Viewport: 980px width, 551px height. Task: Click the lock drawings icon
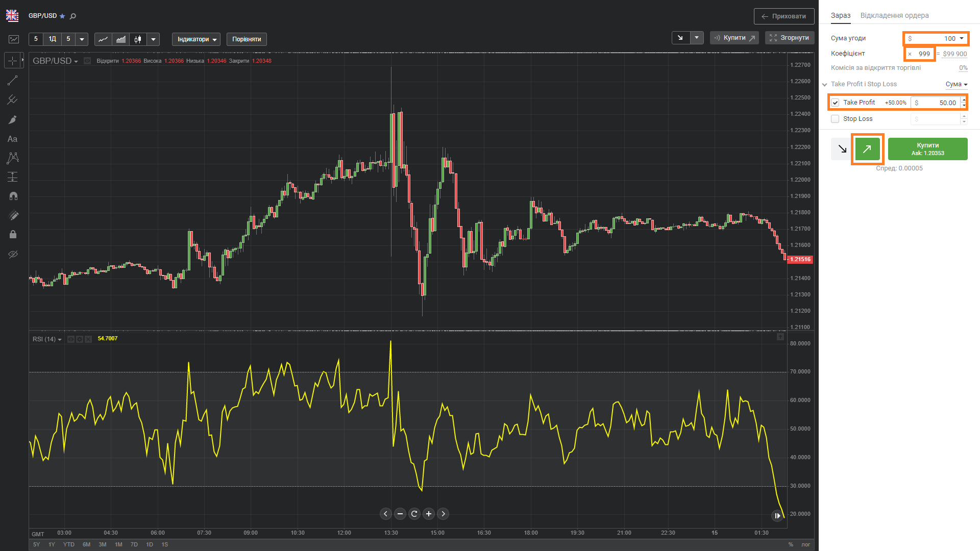(13, 234)
